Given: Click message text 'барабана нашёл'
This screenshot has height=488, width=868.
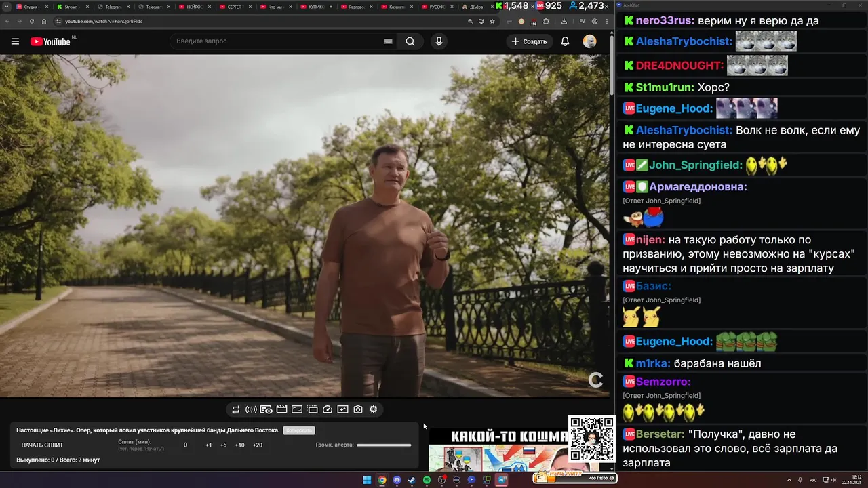Looking at the screenshot, I should 718,363.
